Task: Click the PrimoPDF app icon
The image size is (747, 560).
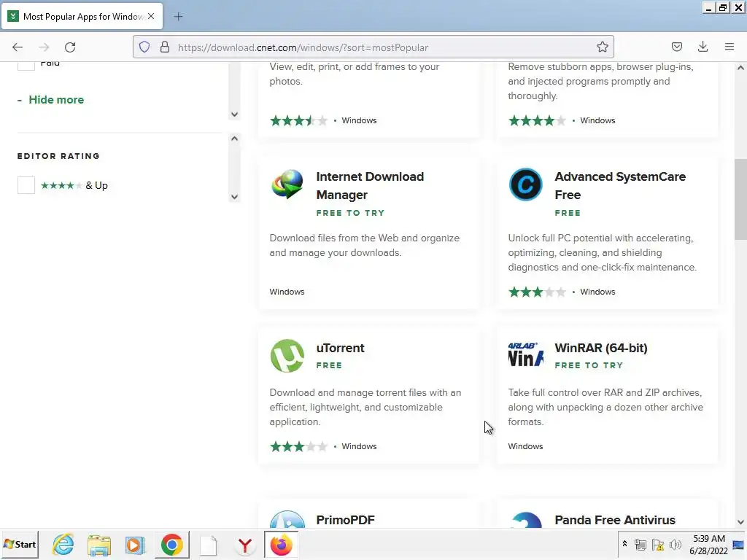Action: tap(287, 518)
